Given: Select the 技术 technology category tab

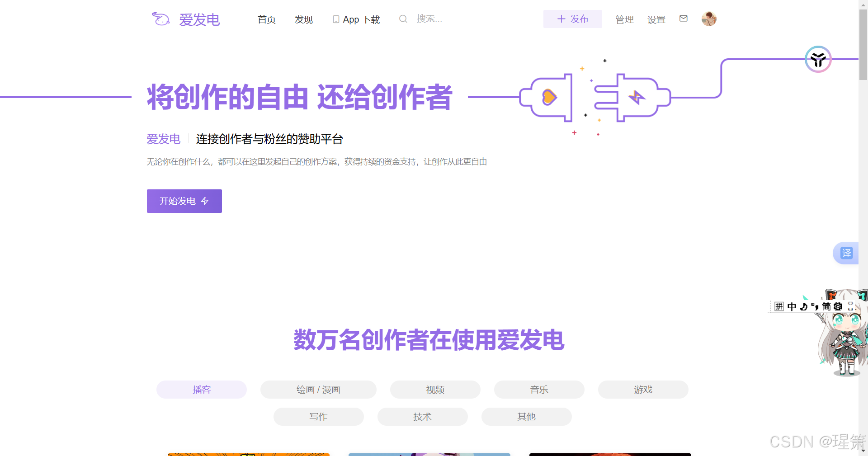Looking at the screenshot, I should click(423, 417).
